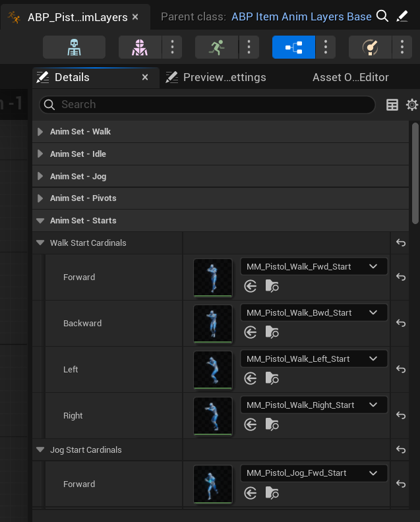This screenshot has width=420, height=522.
Task: Click the MM_Pistol_Walk_Bwd_Start thumbnail
Action: tap(213, 324)
